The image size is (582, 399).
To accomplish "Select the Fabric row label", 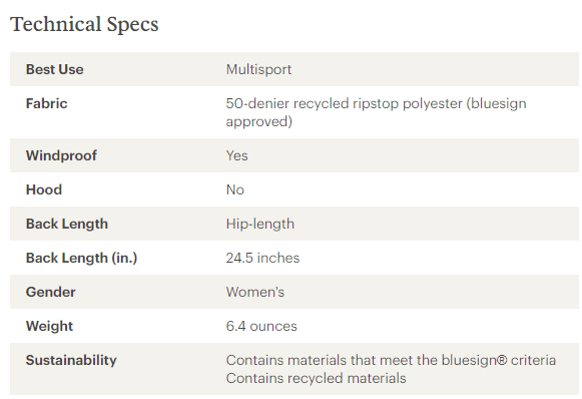I will (x=46, y=104).
